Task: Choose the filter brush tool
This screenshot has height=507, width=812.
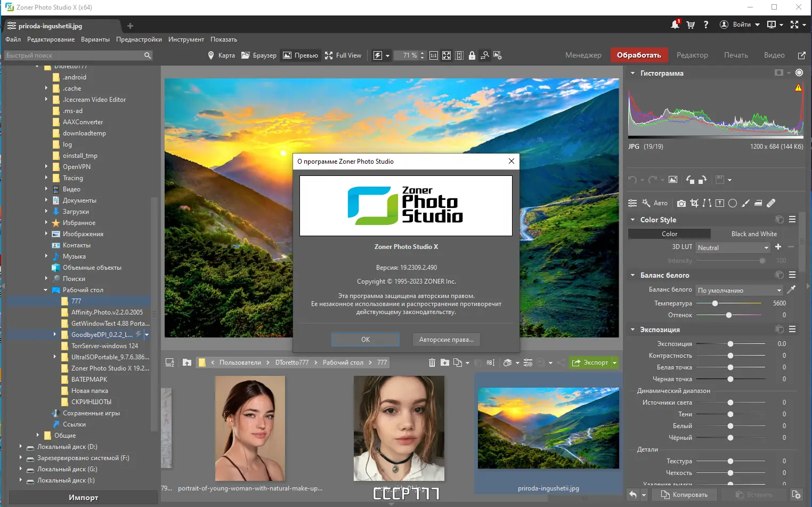Action: pyautogui.click(x=745, y=203)
